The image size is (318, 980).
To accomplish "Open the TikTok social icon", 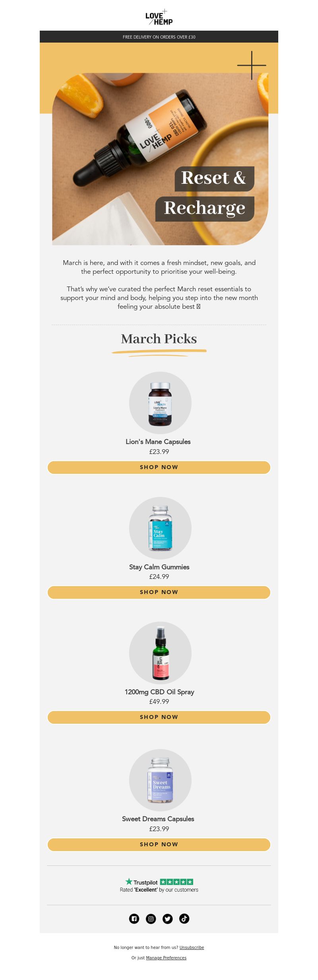I will pyautogui.click(x=184, y=918).
